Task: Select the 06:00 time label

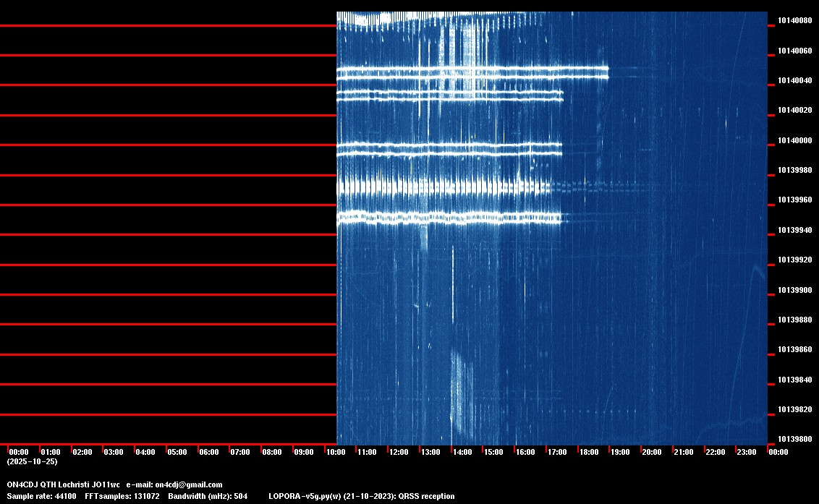Action: pyautogui.click(x=209, y=452)
